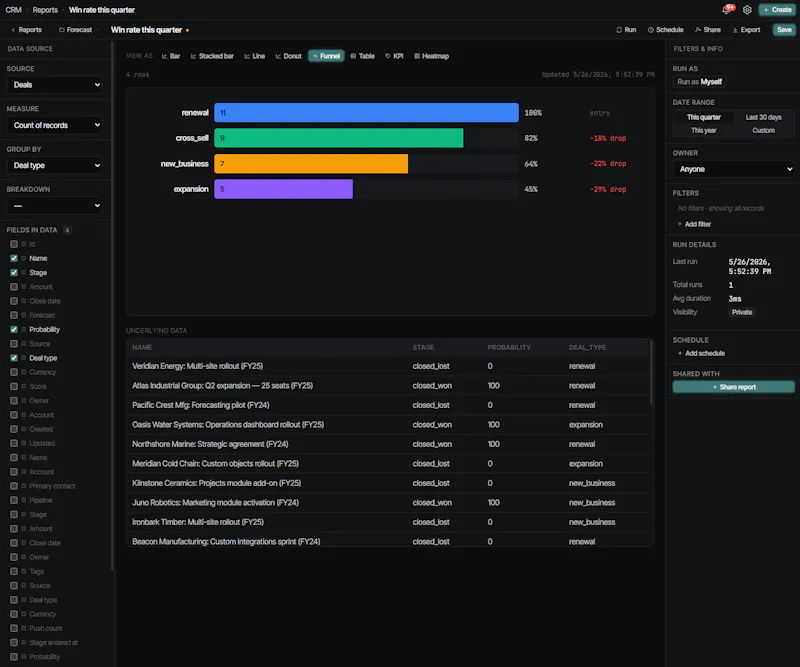Viewport: 800px width, 667px height.
Task: Open row Veridian Energy: Multi-site rollout (FY25)
Action: click(x=389, y=366)
